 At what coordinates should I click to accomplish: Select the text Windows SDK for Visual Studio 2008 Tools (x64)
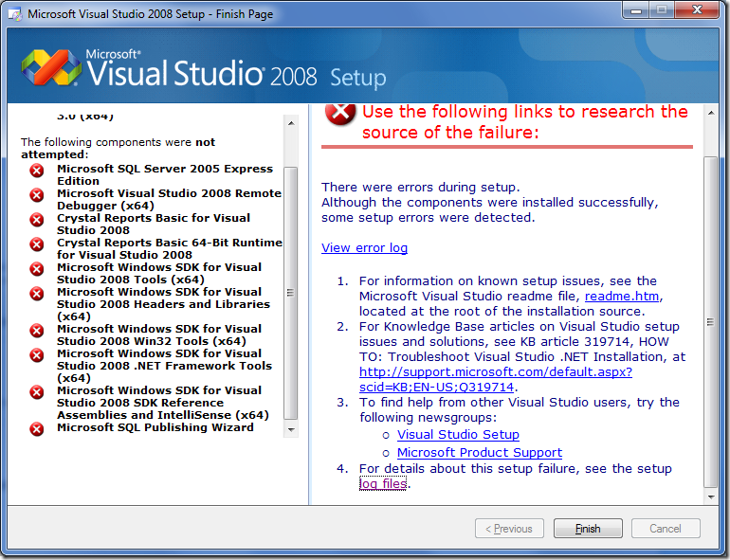[x=159, y=273]
